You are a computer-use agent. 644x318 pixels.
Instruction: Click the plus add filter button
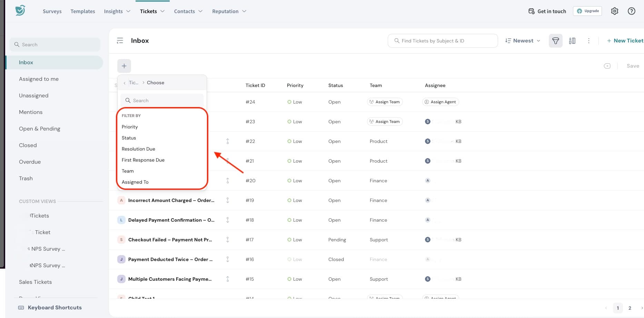pos(124,66)
